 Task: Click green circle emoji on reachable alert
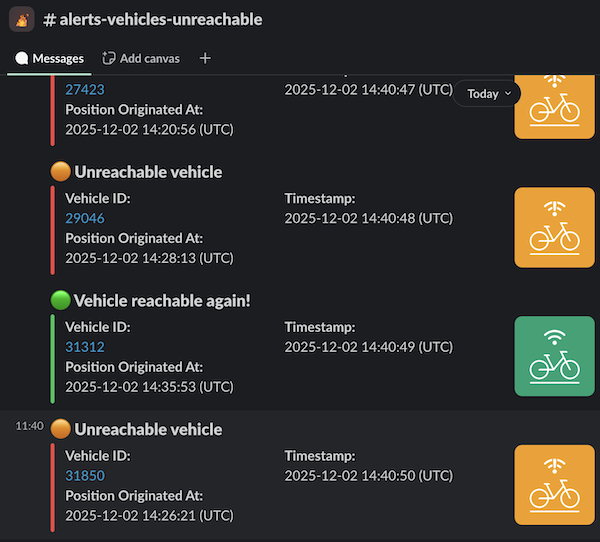[x=60, y=300]
